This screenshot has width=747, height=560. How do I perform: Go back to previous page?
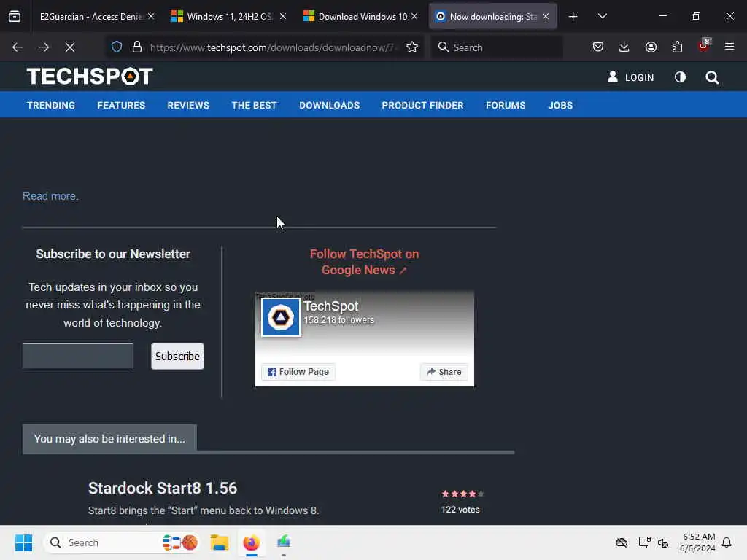(x=18, y=47)
